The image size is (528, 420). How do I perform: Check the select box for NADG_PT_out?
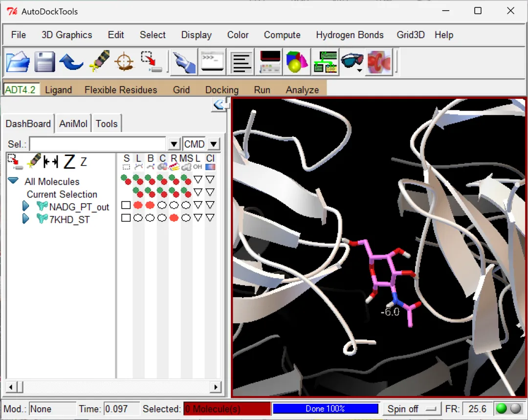(x=126, y=205)
